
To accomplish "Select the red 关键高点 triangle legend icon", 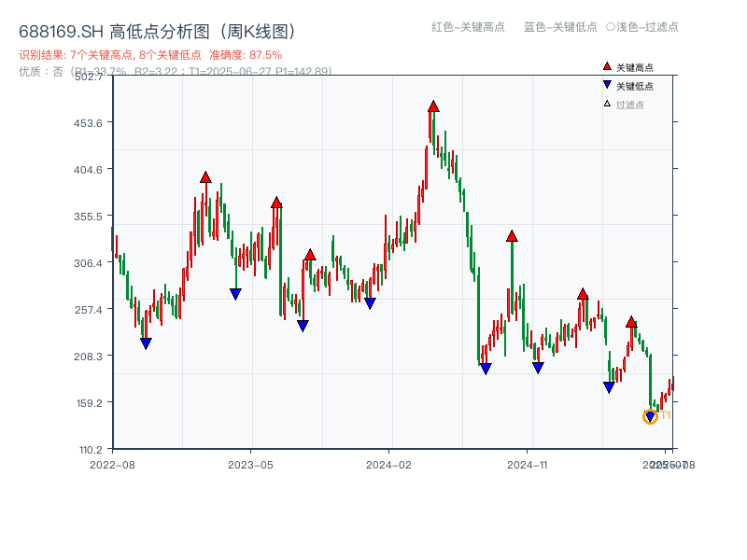I will point(605,66).
